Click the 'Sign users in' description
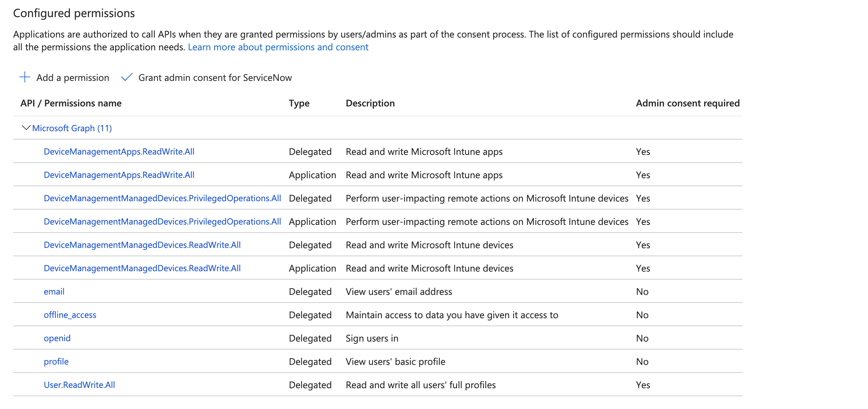 372,338
